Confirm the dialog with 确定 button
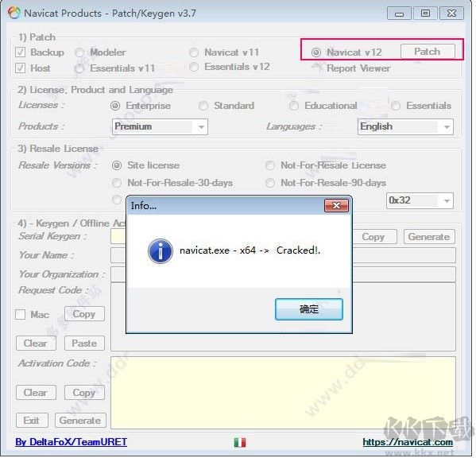The width and height of the screenshot is (476, 458). [309, 309]
